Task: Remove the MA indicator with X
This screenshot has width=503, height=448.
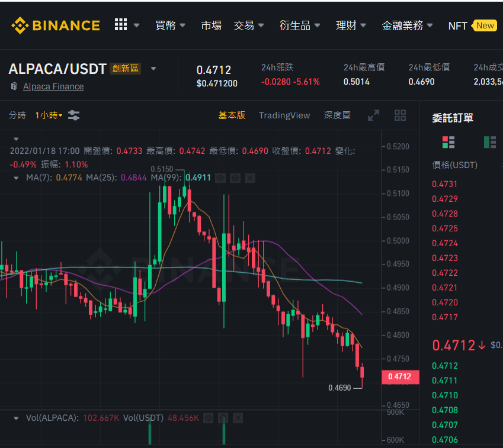Action: click(x=250, y=178)
